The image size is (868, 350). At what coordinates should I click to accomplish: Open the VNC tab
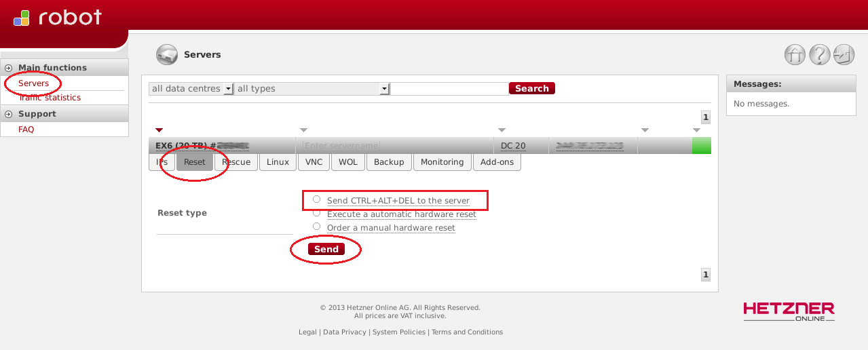coord(314,162)
